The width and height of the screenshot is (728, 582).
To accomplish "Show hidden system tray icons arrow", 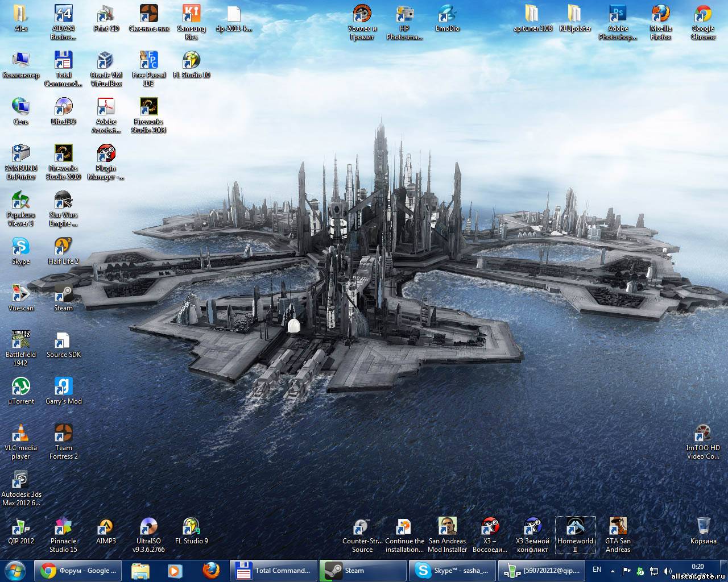I will tap(613, 571).
